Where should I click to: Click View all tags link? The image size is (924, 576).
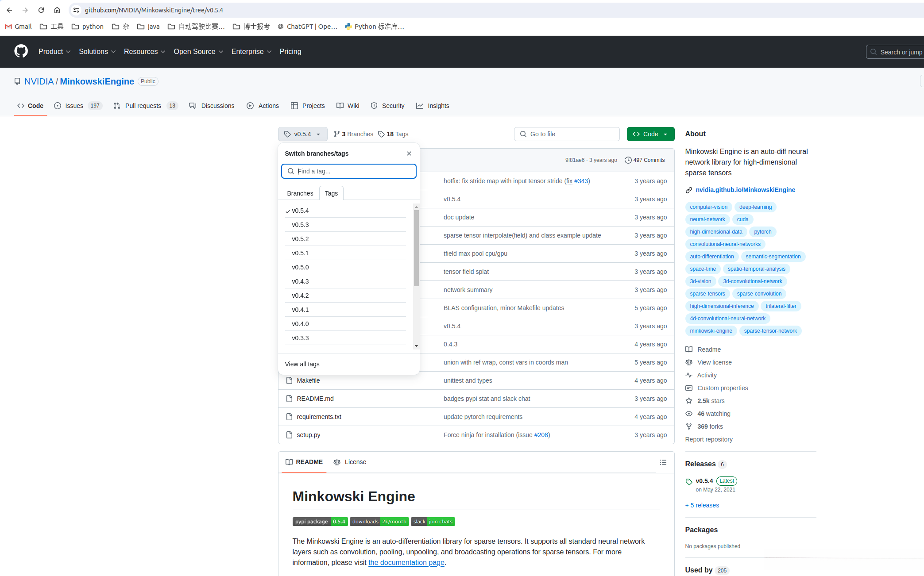302,364
